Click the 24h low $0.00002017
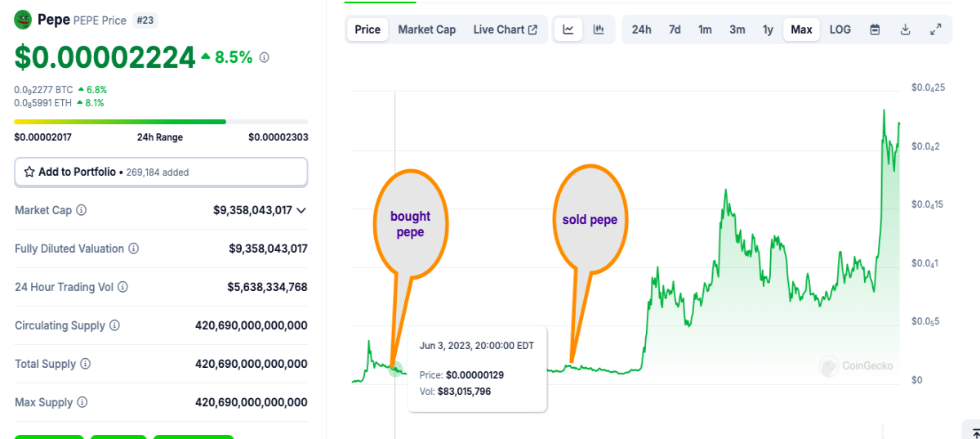980x439 pixels. click(43, 137)
